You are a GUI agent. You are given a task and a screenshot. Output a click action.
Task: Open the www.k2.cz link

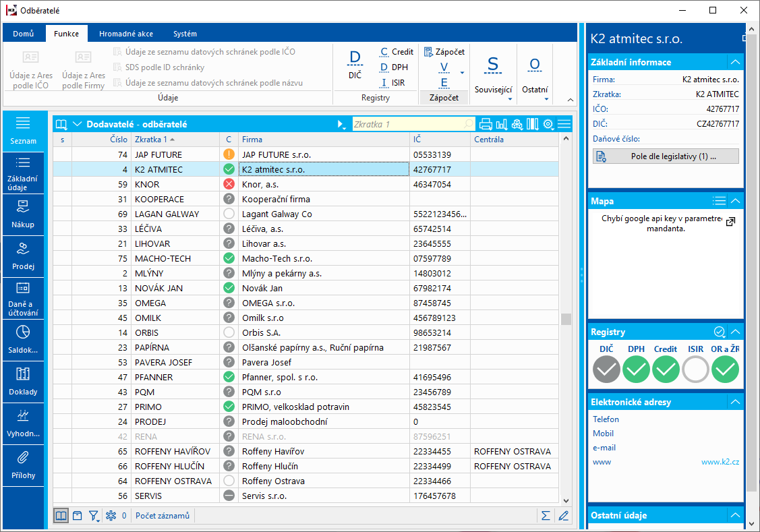click(x=720, y=462)
